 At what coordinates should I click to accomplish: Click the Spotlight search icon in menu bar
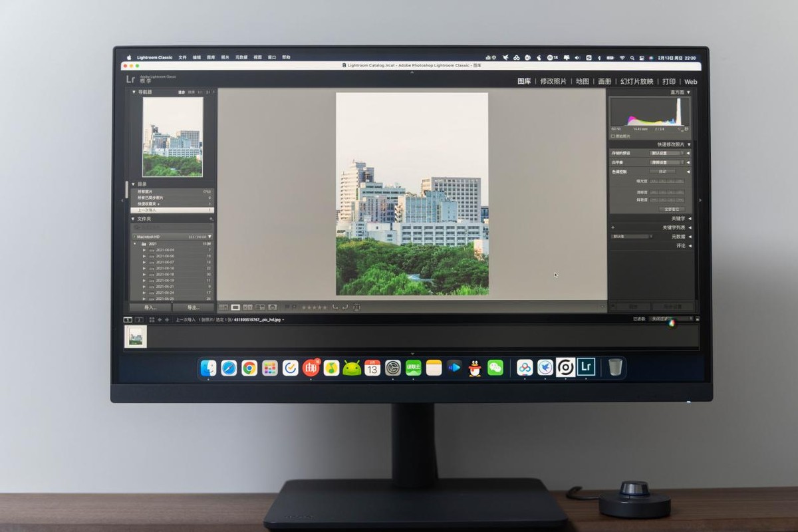coord(632,58)
